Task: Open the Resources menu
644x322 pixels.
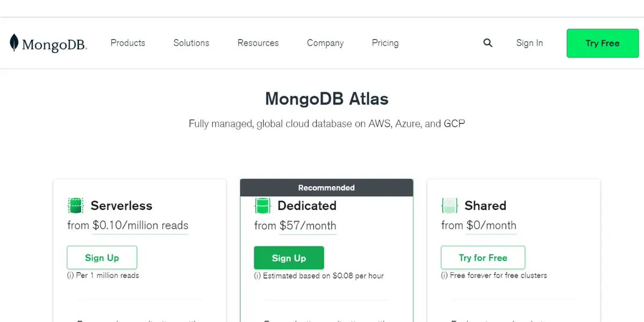Action: (x=258, y=43)
